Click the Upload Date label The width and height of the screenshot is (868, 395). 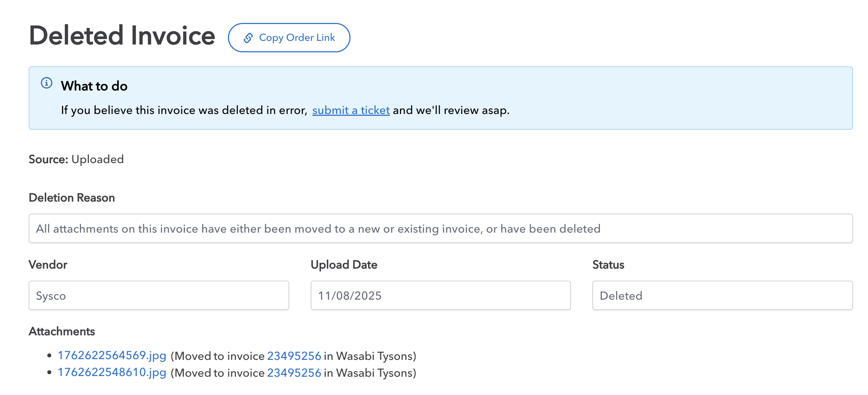coord(344,265)
